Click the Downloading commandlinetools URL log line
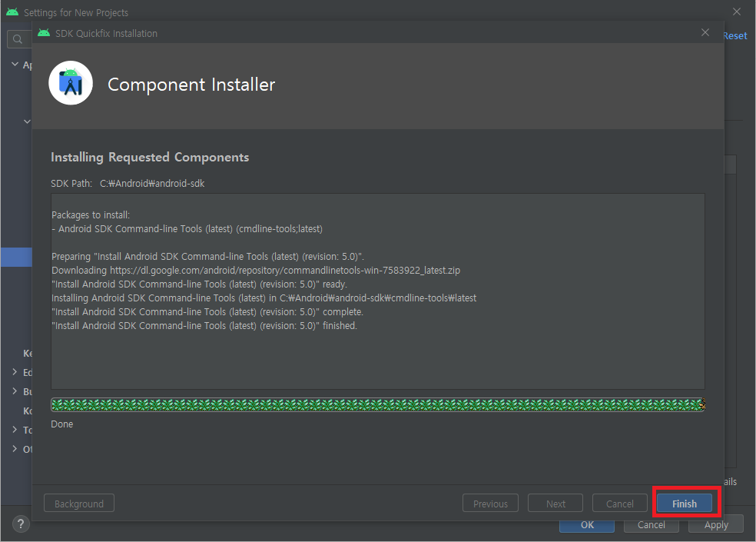This screenshot has height=542, width=756. coord(256,271)
